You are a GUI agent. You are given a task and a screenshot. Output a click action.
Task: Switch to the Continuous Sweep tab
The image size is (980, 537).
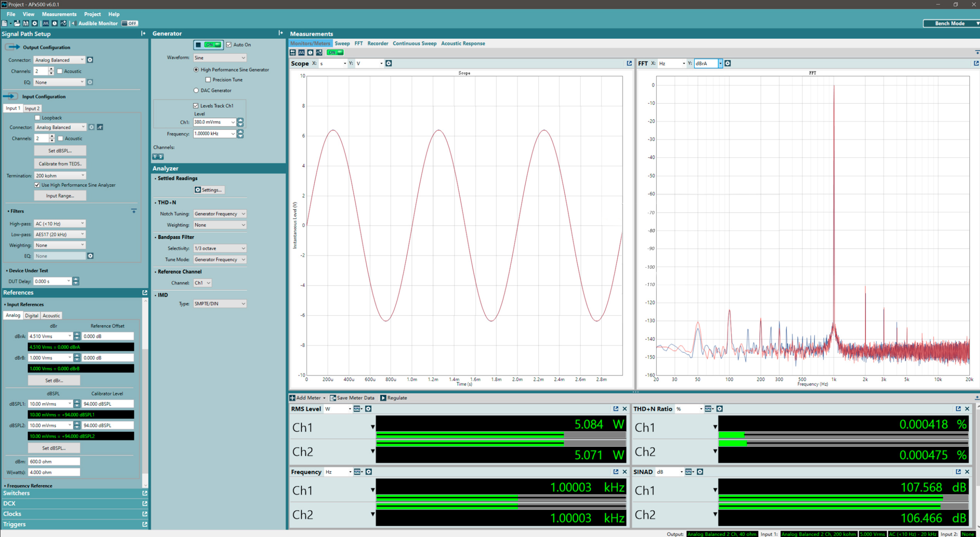(414, 44)
